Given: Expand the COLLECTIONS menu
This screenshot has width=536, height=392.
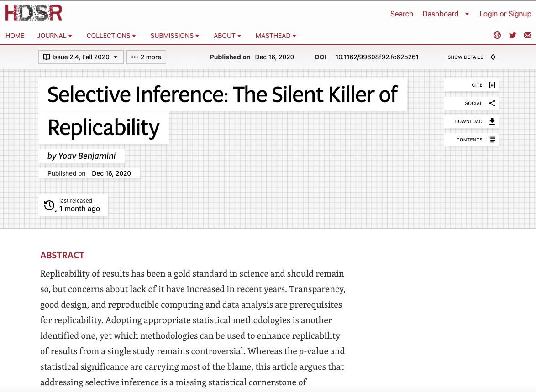Looking at the screenshot, I should (x=111, y=36).
